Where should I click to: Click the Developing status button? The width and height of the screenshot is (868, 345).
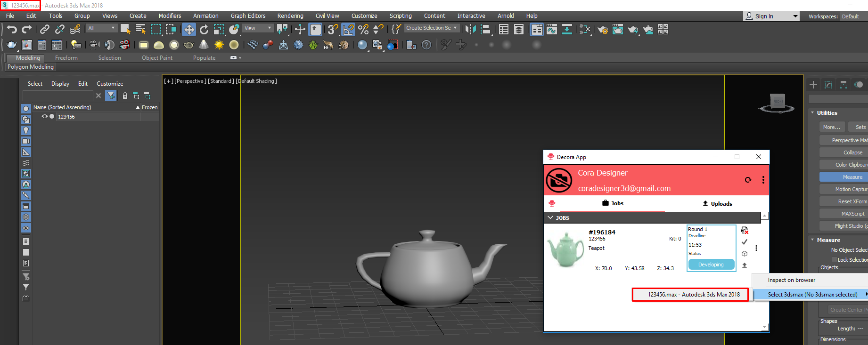click(711, 265)
